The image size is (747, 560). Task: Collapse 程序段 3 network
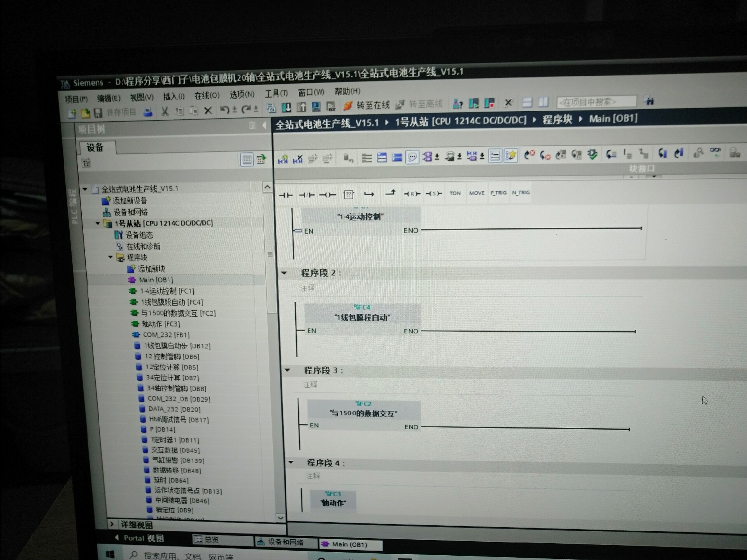288,370
